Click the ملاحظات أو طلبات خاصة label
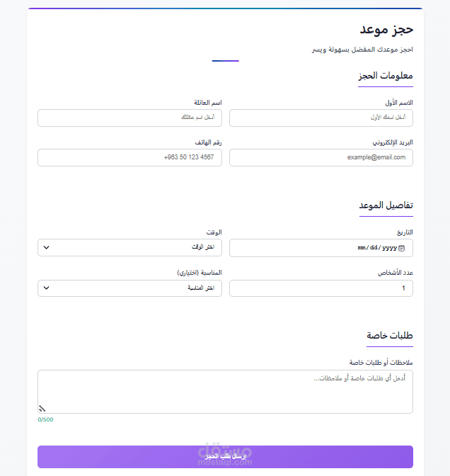Viewport: 450px width, 476px height. (x=381, y=362)
